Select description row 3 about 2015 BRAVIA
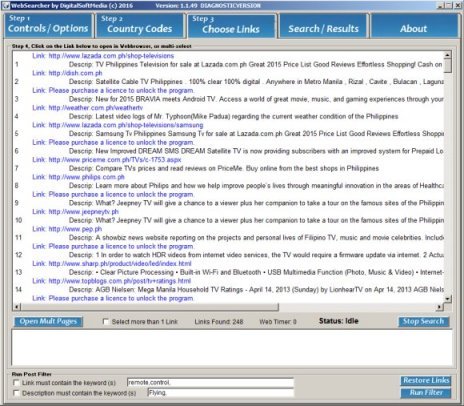Screen dimensions: 464x406 pyautogui.click(x=256, y=99)
